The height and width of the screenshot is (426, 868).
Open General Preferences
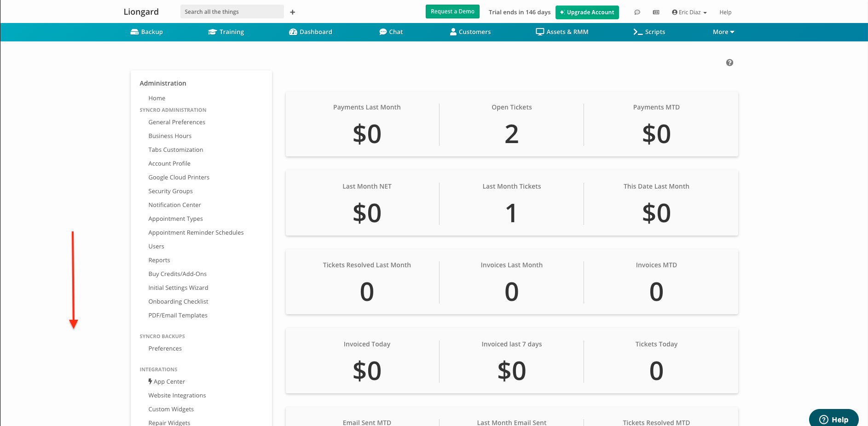[x=177, y=122]
